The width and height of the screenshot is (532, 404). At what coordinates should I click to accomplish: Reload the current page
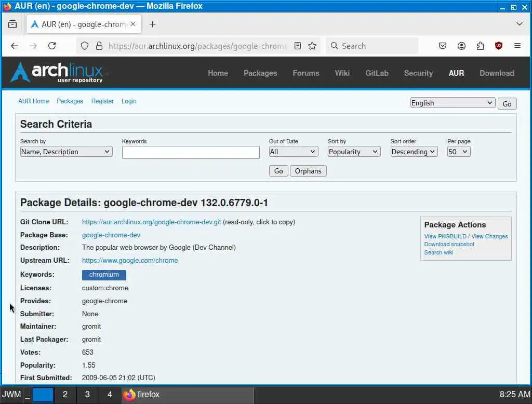[52, 46]
